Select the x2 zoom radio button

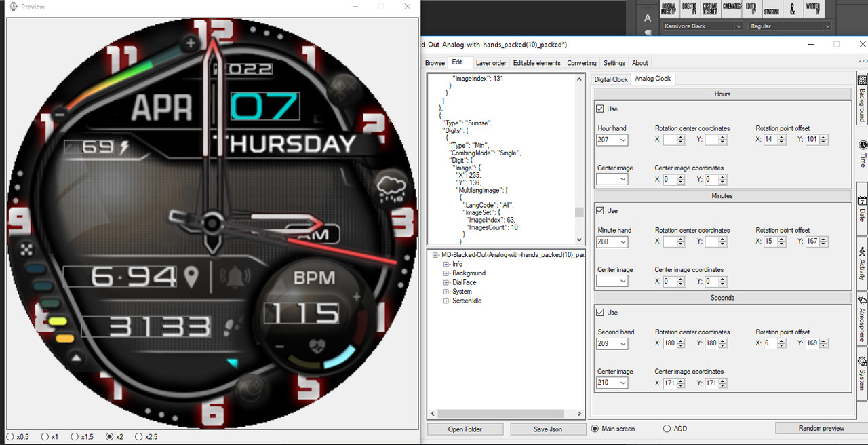111,437
